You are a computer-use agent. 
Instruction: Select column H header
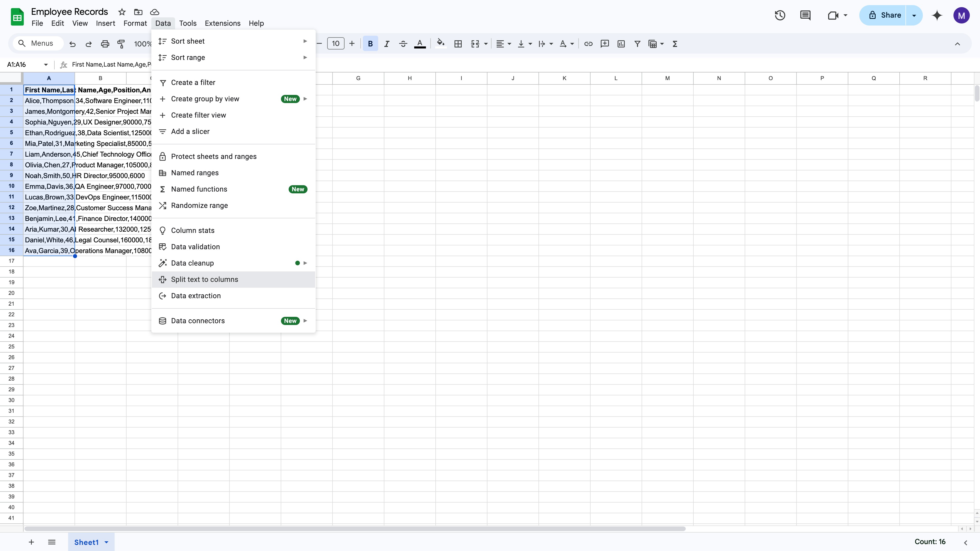point(410,78)
